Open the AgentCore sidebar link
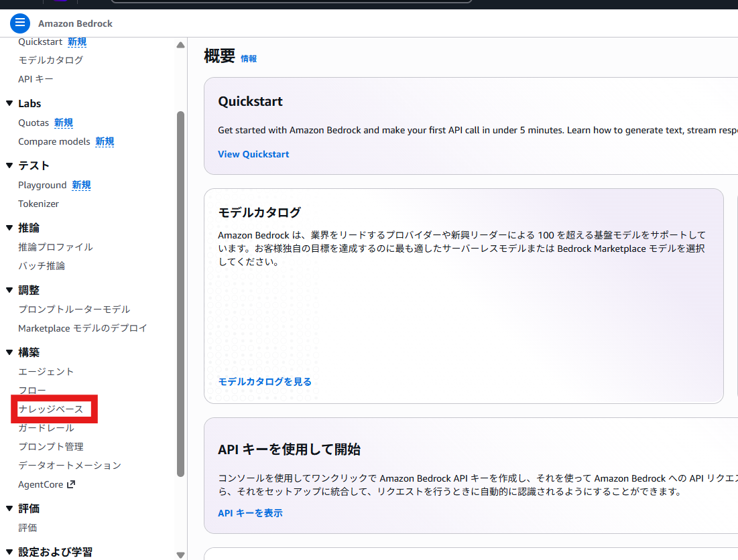738x560 pixels. pos(40,484)
